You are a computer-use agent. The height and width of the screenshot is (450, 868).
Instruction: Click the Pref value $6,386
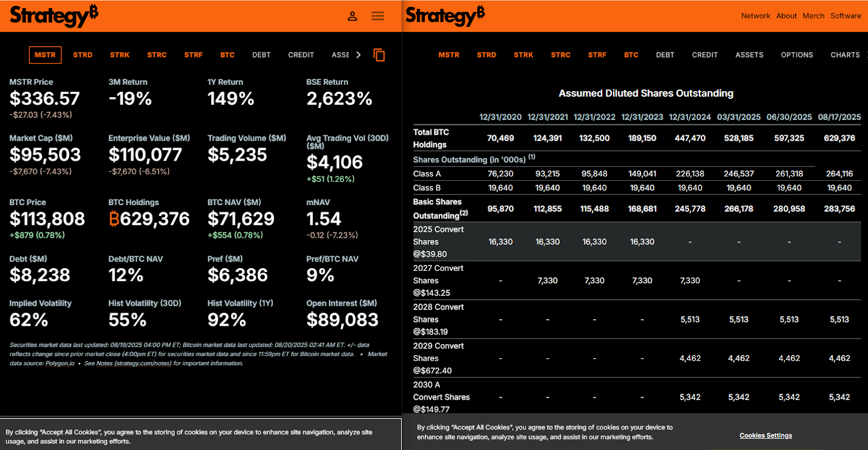(238, 276)
